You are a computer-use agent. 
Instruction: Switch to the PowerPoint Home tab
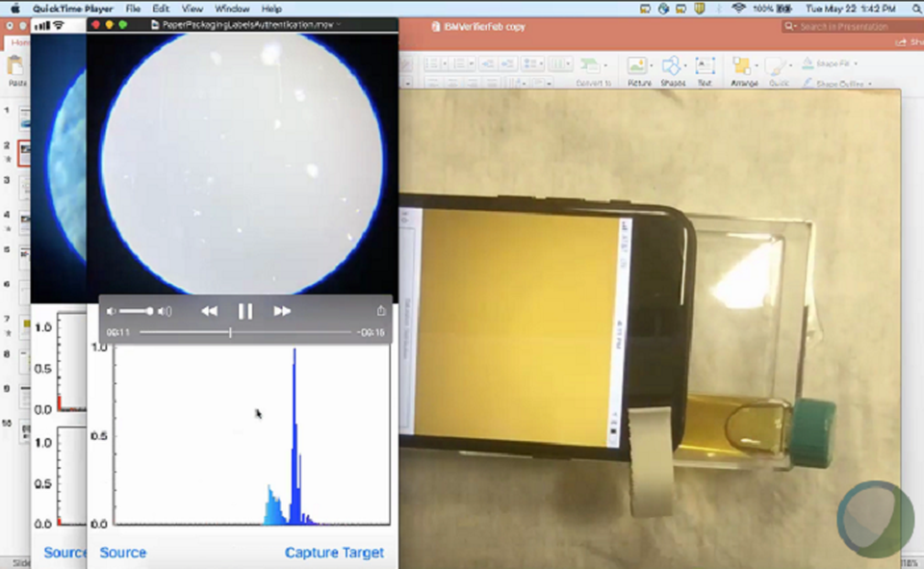coord(19,42)
